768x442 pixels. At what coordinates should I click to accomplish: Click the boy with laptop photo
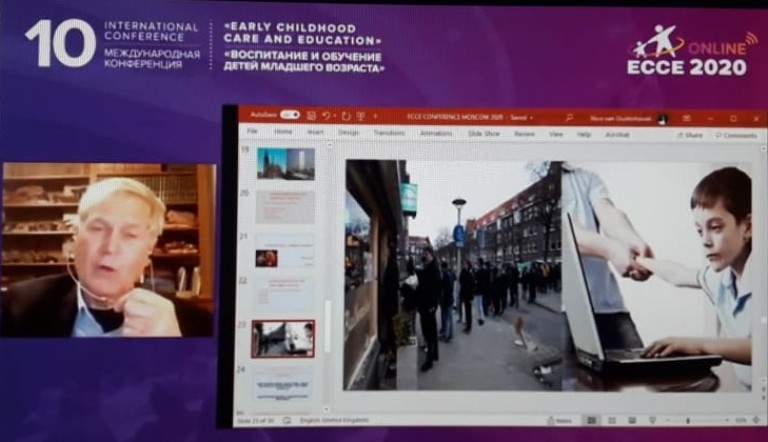point(657,277)
